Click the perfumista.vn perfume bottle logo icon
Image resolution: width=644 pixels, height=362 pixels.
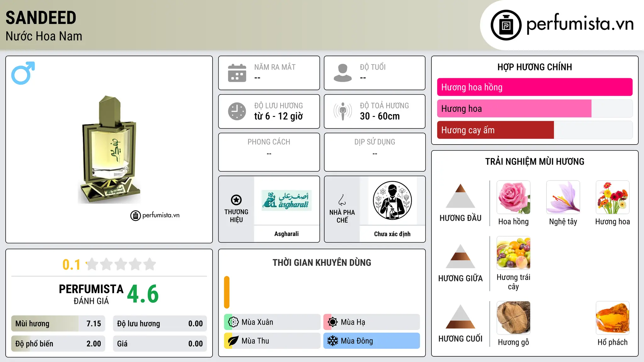tap(506, 25)
